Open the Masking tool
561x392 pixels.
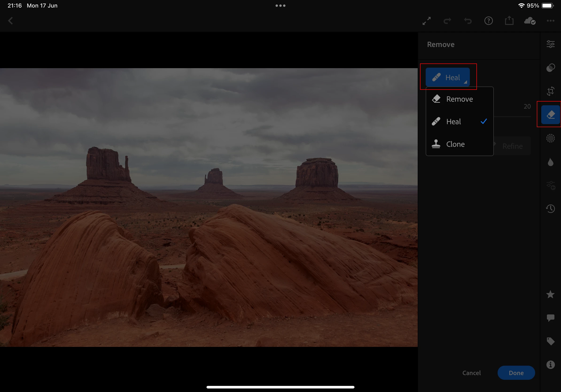(x=550, y=68)
